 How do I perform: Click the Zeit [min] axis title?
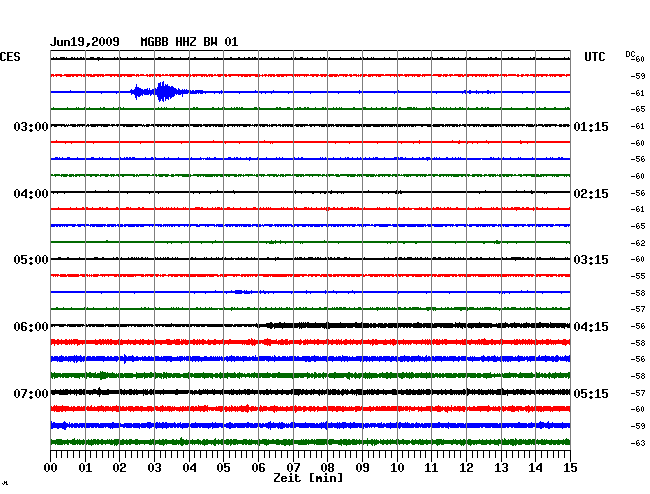(x=308, y=478)
